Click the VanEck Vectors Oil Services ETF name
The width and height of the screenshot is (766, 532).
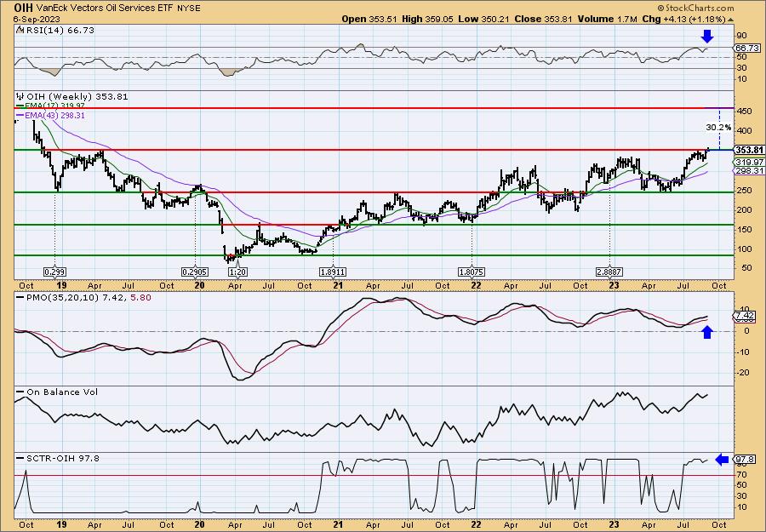point(104,9)
